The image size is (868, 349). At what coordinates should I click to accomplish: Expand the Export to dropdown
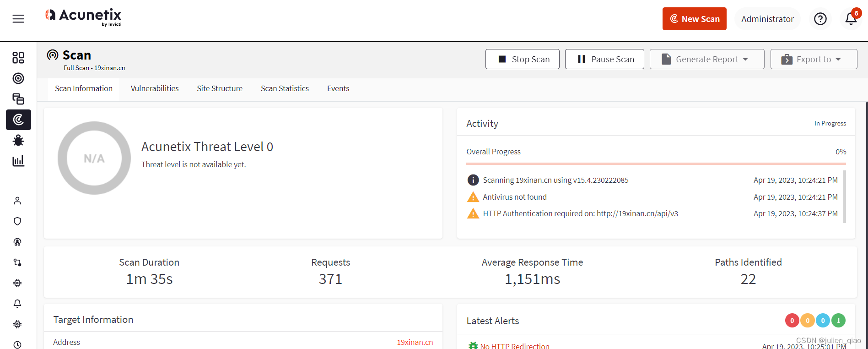(814, 59)
